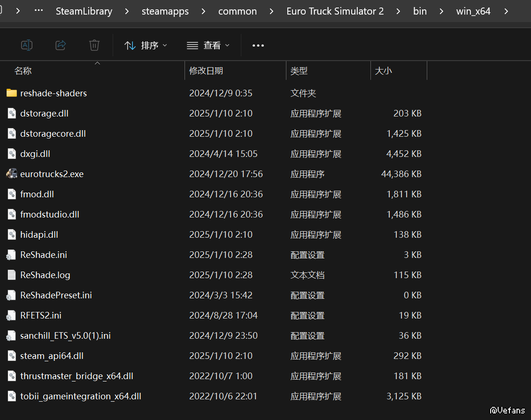Expand the breadcrumb ellipsis for hidden folders
Viewport: 531px width, 420px height.
tap(39, 11)
